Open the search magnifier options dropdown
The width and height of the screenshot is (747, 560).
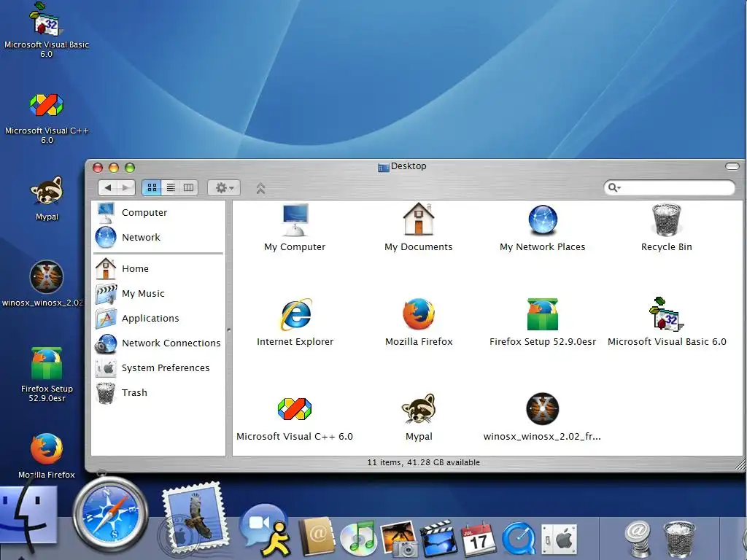pos(614,187)
